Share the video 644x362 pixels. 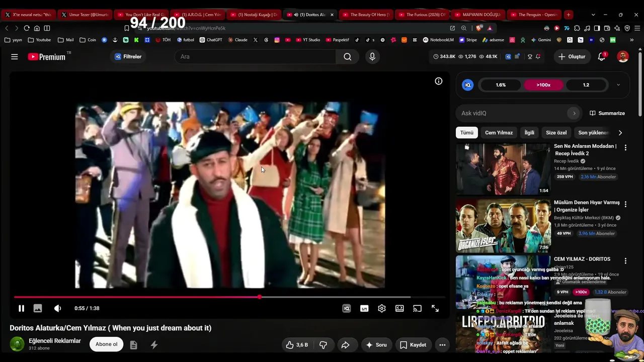346,345
